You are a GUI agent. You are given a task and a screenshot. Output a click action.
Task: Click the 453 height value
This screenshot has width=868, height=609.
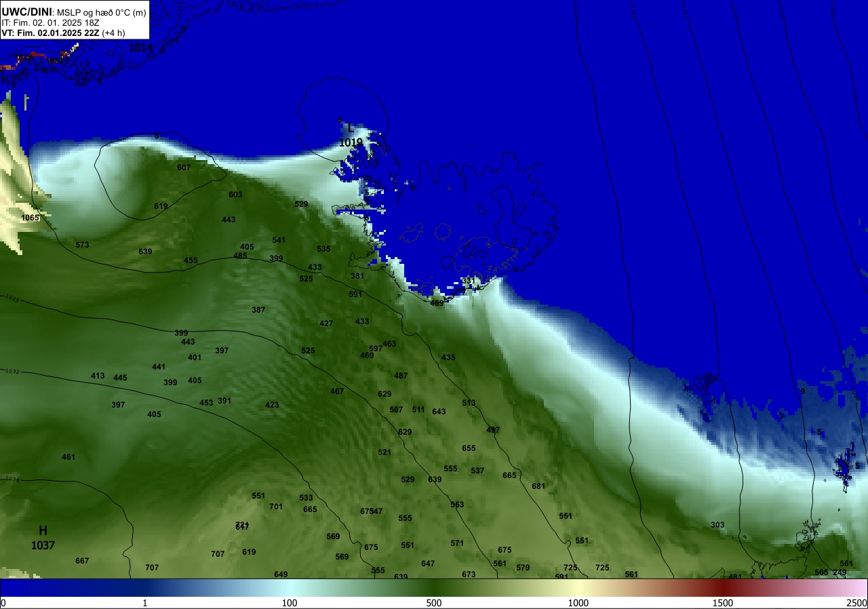pyautogui.click(x=206, y=403)
